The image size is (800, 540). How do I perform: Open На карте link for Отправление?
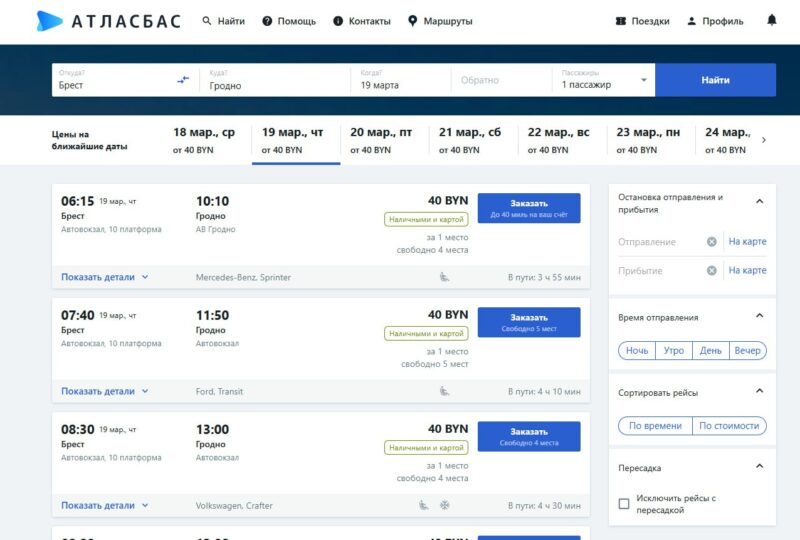click(747, 242)
